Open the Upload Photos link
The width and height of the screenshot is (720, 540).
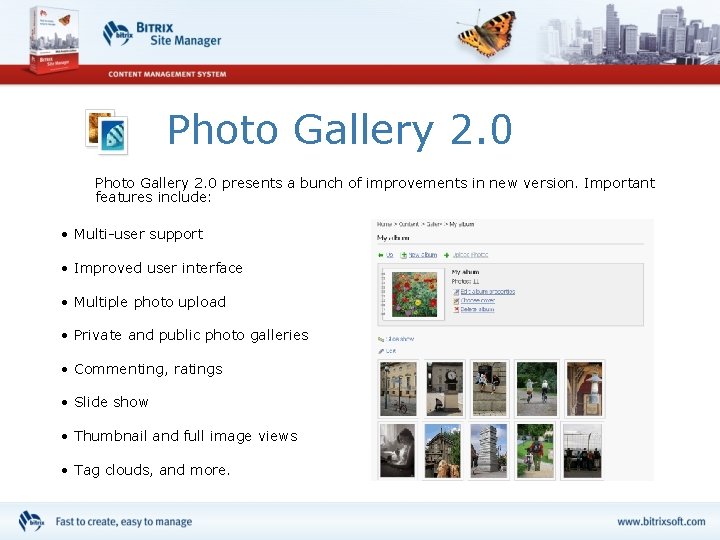point(470,255)
